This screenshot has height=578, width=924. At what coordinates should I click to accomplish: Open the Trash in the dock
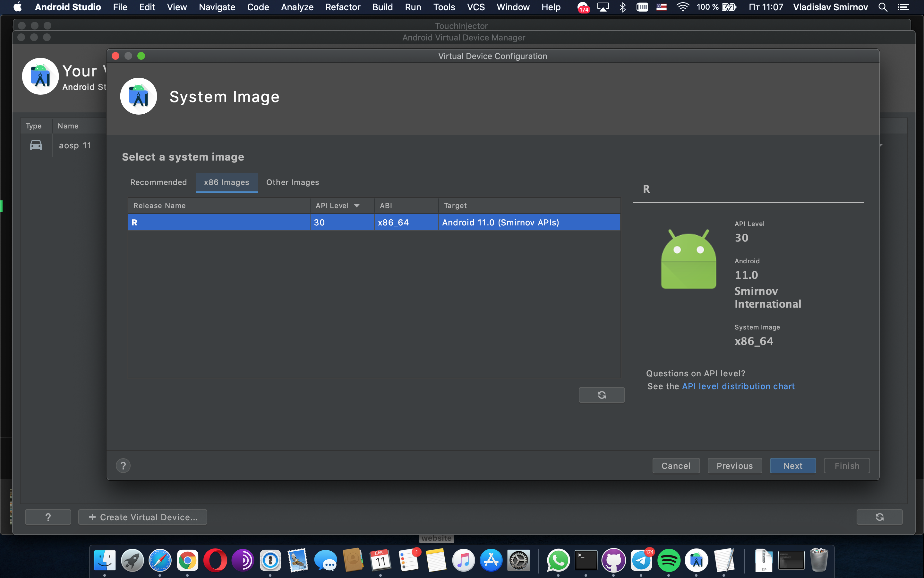pyautogui.click(x=819, y=560)
